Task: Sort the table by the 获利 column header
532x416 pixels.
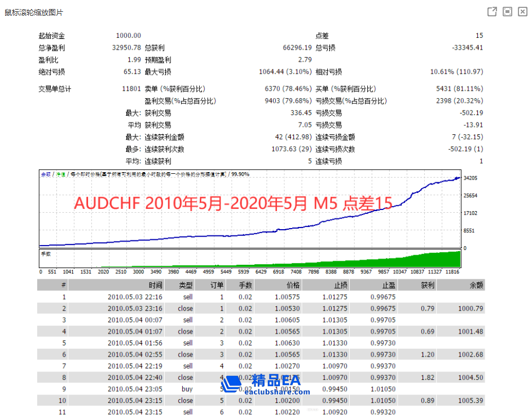Action: [x=427, y=284]
